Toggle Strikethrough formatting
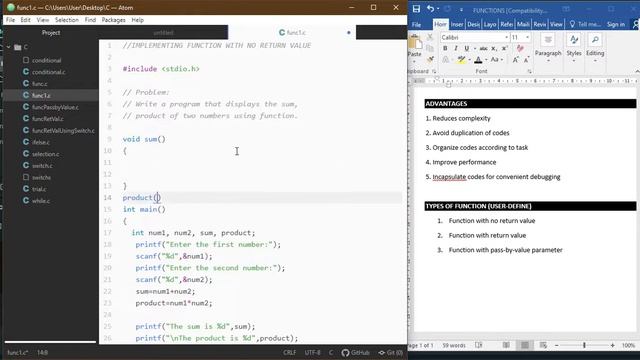This screenshot has width=640, height=360. (484, 49)
